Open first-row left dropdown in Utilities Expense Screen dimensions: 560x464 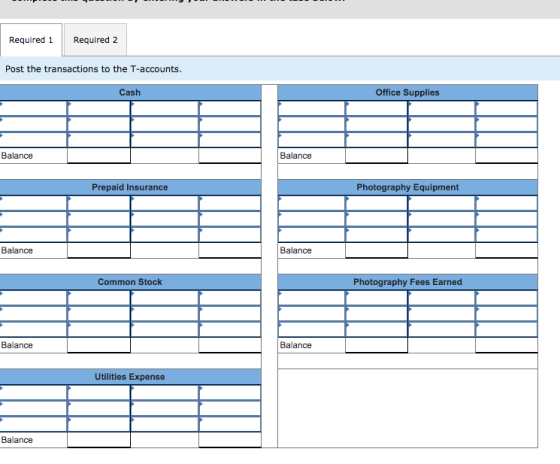coord(33,392)
